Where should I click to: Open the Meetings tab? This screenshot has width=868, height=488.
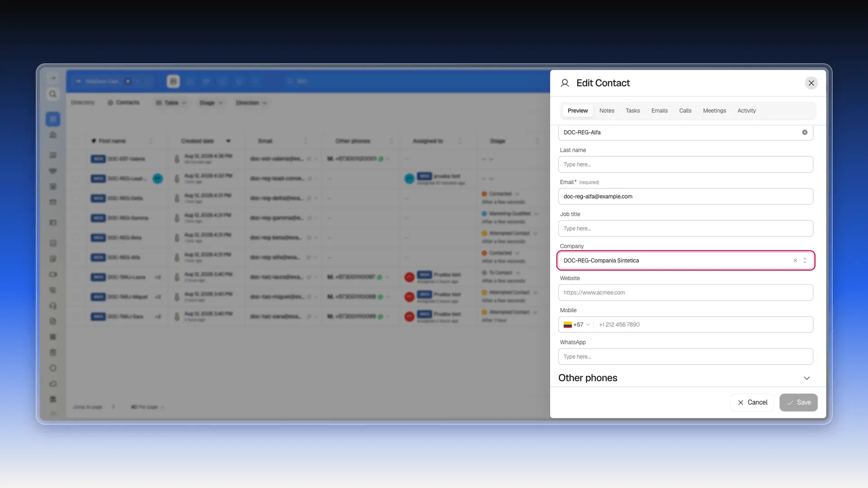714,111
